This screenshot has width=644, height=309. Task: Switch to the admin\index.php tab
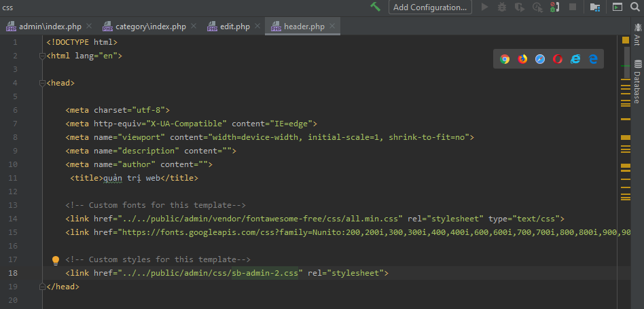(43, 26)
